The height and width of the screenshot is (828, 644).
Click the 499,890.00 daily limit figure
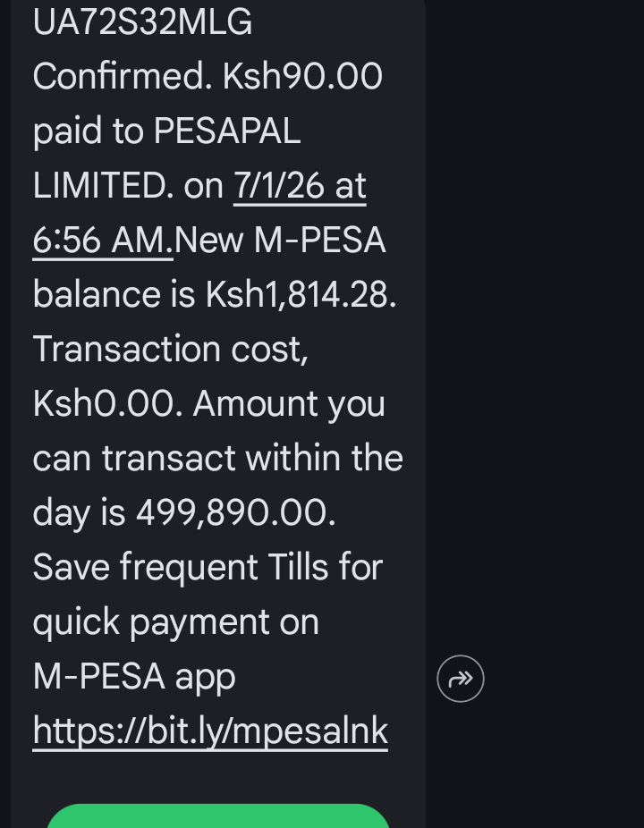point(235,512)
